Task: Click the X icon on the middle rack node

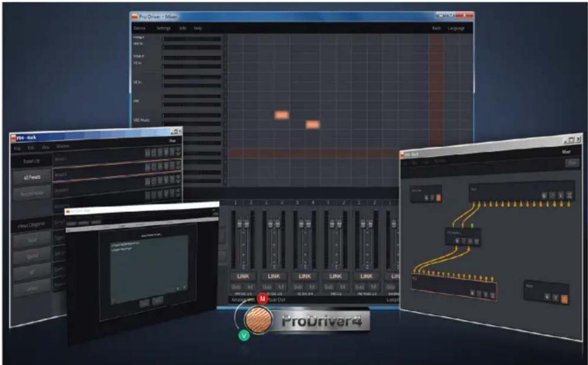Action: pyautogui.click(x=470, y=241)
